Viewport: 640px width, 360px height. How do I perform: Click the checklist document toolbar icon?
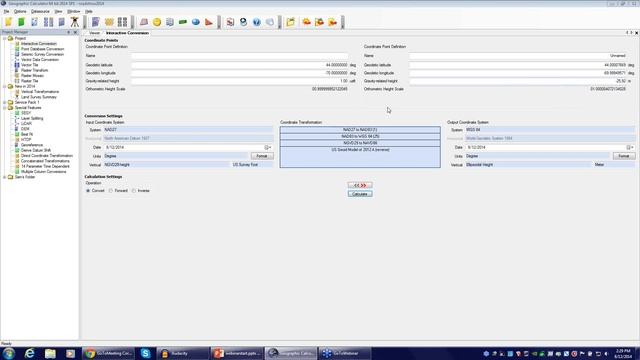point(34,22)
